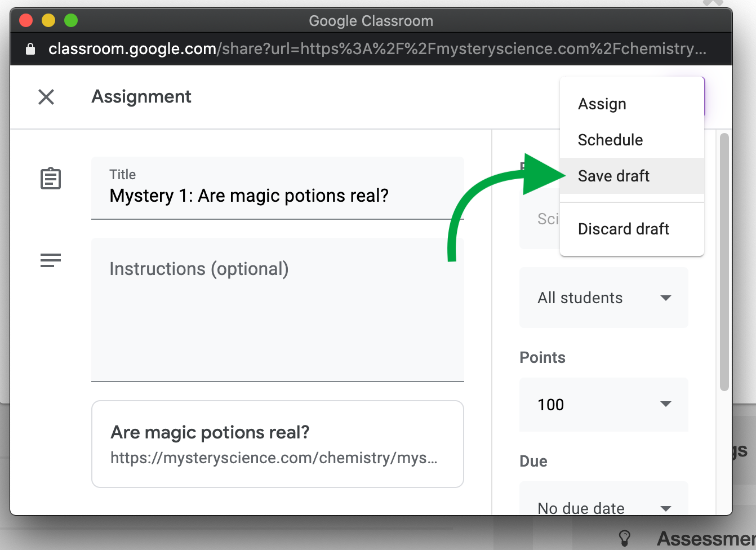Click the Points label
This screenshot has height=550, width=756.
click(x=542, y=358)
